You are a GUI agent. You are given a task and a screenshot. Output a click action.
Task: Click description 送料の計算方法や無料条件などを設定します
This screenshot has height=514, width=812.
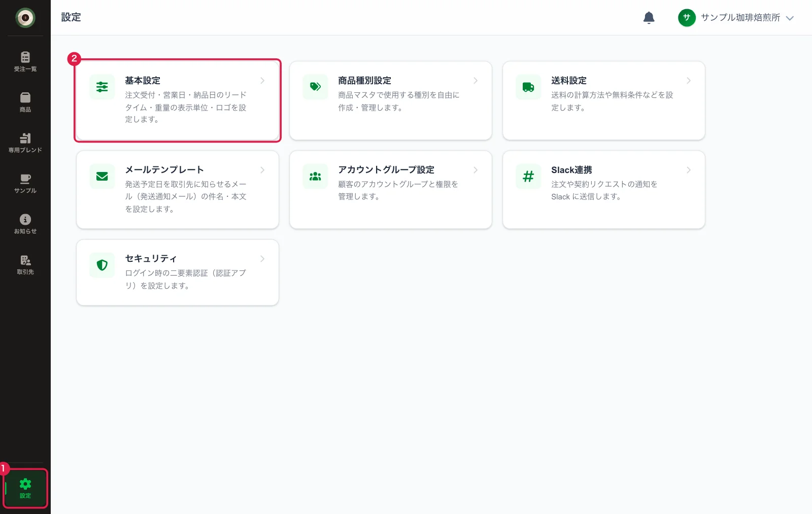pyautogui.click(x=612, y=101)
